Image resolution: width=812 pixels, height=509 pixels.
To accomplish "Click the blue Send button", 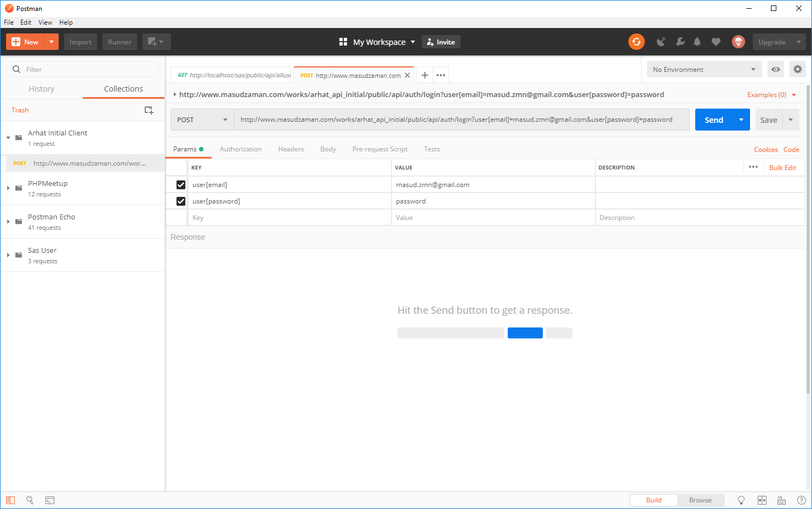I will [713, 120].
